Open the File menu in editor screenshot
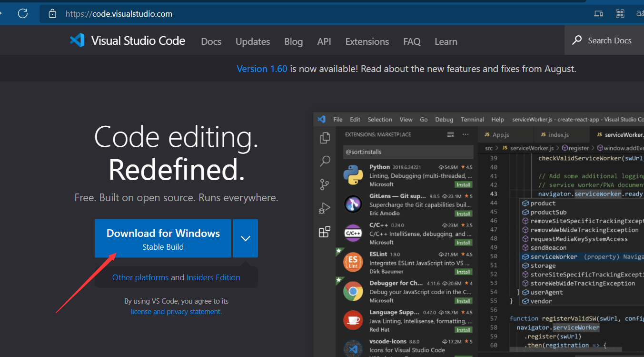This screenshot has width=644, height=357. (x=338, y=120)
